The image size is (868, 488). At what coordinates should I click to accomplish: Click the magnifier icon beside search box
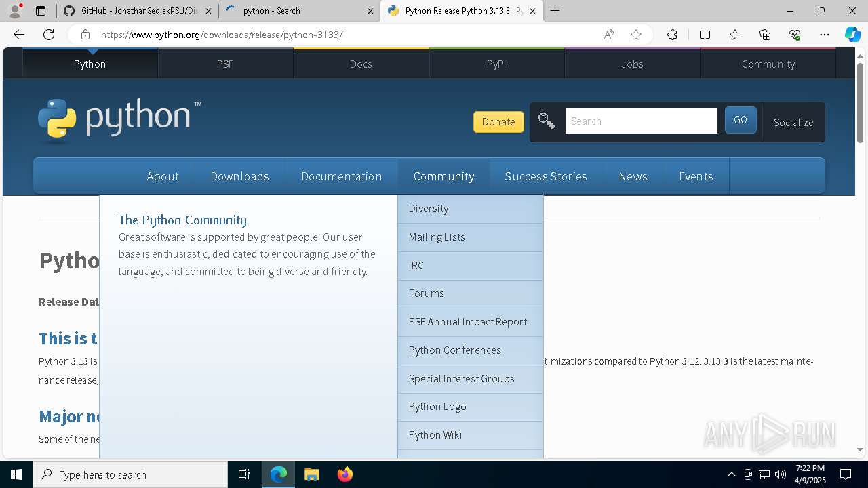pos(547,121)
